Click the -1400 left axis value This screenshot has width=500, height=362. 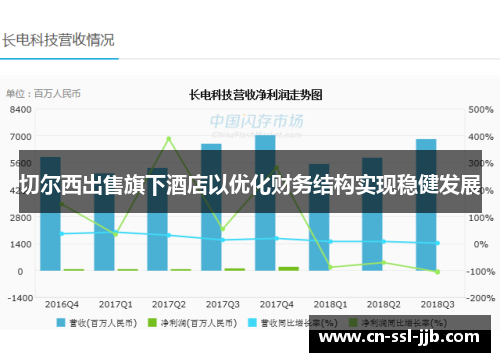[20, 298]
